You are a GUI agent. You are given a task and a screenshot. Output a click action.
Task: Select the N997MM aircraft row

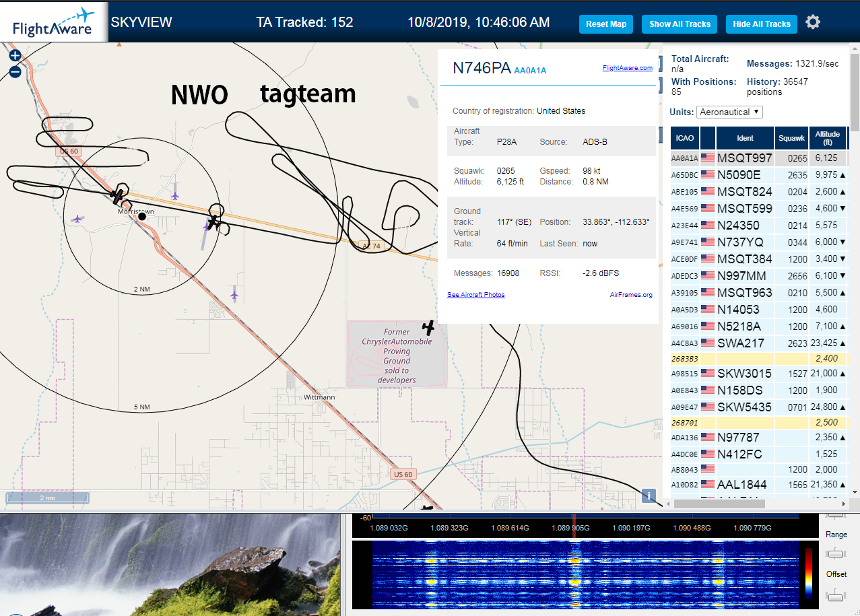759,276
